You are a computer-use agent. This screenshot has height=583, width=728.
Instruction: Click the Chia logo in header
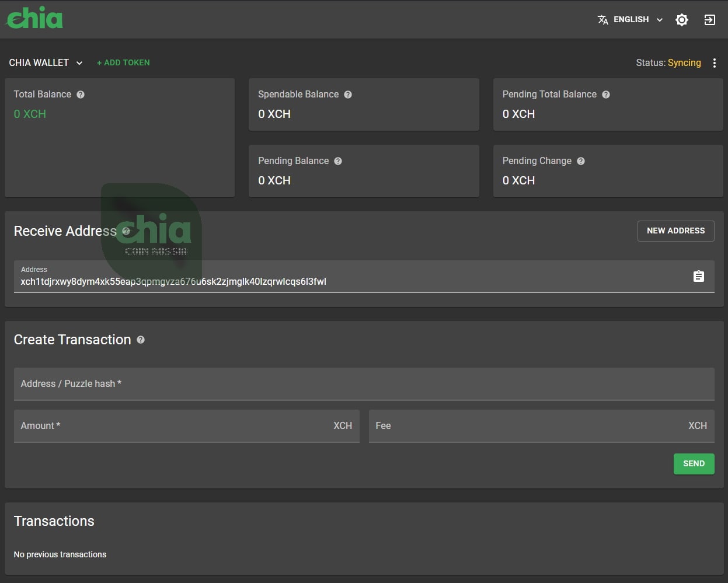tap(34, 19)
